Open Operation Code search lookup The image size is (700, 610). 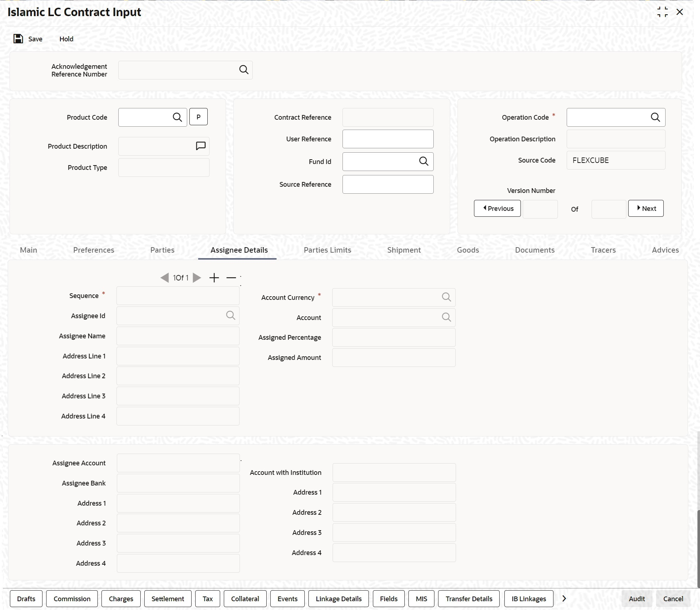655,117
